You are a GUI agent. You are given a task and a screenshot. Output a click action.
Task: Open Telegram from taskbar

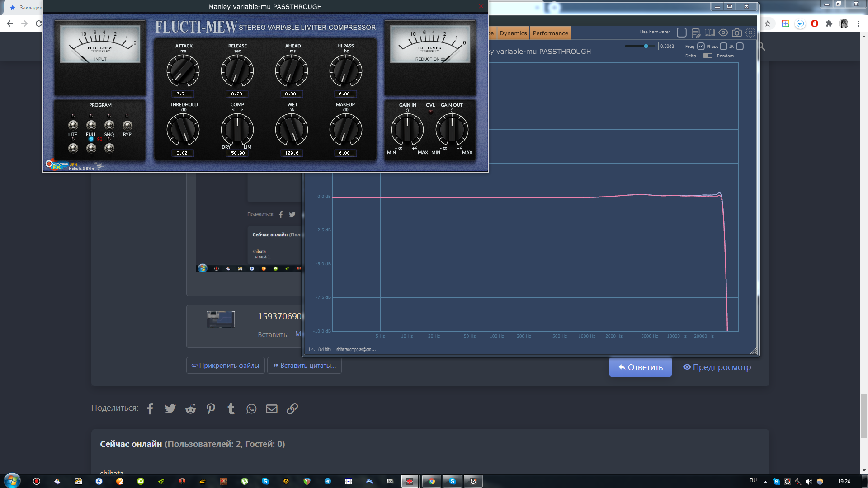point(328,481)
